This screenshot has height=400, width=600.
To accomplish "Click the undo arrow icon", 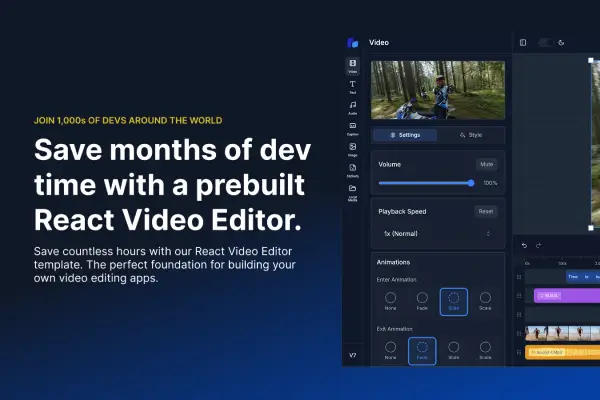I will 524,245.
